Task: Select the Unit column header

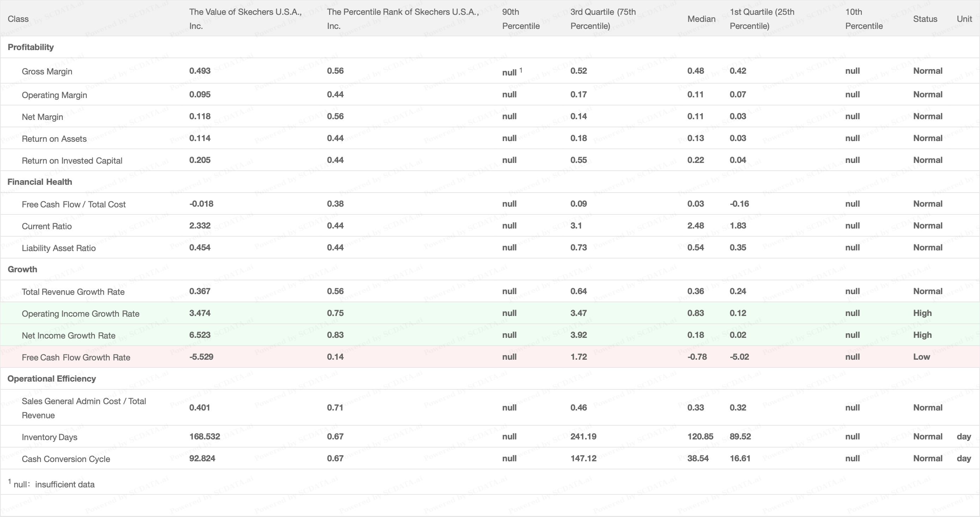Action: [964, 19]
